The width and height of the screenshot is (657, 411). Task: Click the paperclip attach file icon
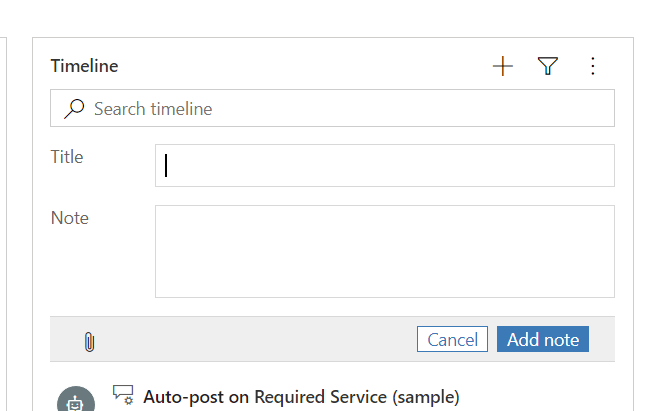89,341
